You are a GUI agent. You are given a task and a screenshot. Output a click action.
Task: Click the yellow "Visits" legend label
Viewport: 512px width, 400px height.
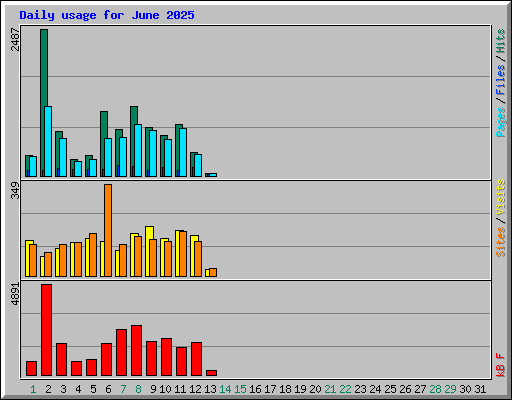[x=500, y=197]
